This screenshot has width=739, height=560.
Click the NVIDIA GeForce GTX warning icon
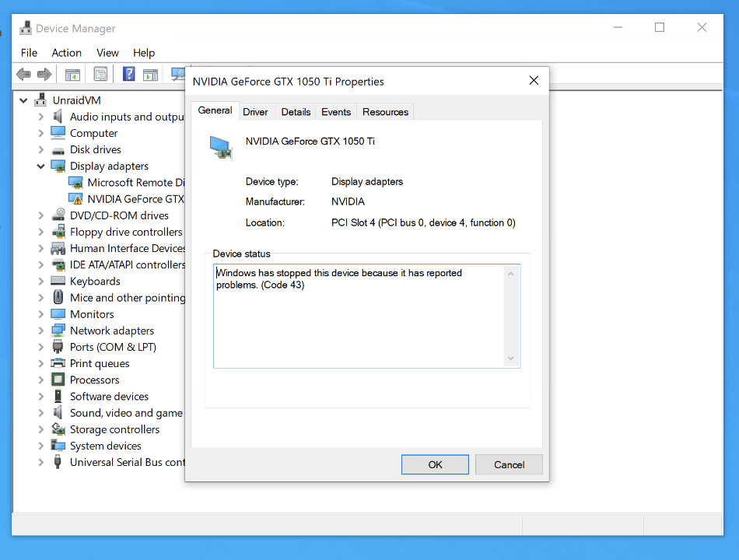75,199
